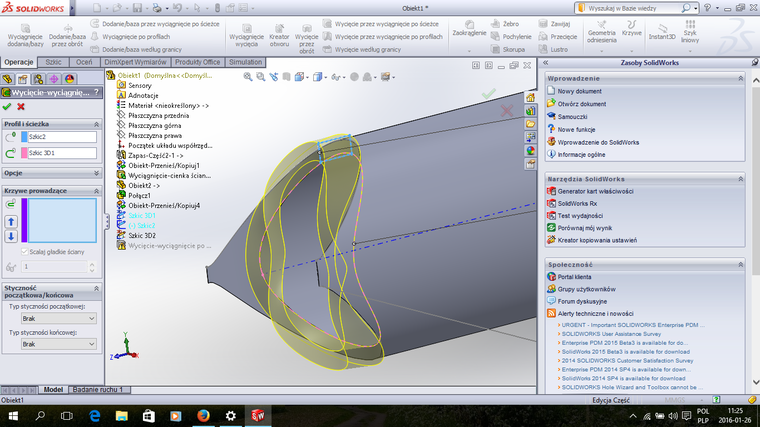Image resolution: width=760 pixels, height=427 pixels.
Task: Open SolidWorks Rx link
Action: pos(577,204)
